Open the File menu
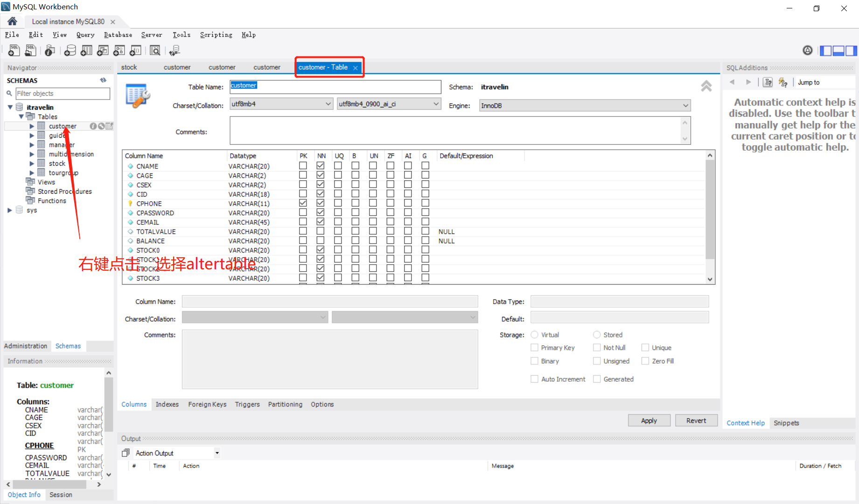Viewport: 859px width, 504px height. click(12, 35)
